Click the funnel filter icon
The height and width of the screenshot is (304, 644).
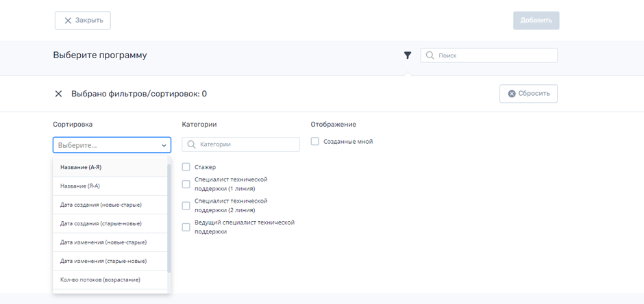tap(408, 55)
